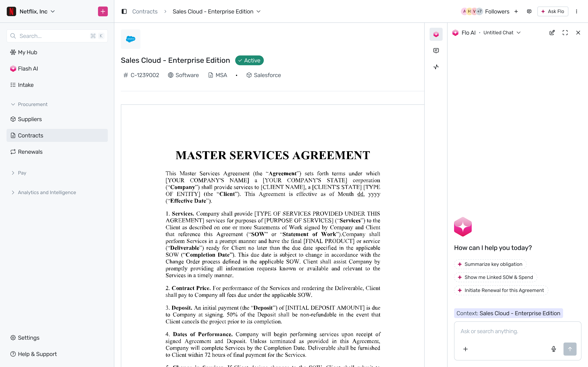Screen dimensions: 588x367
Task: Start a new chat with edit icon
Action: [x=552, y=32]
